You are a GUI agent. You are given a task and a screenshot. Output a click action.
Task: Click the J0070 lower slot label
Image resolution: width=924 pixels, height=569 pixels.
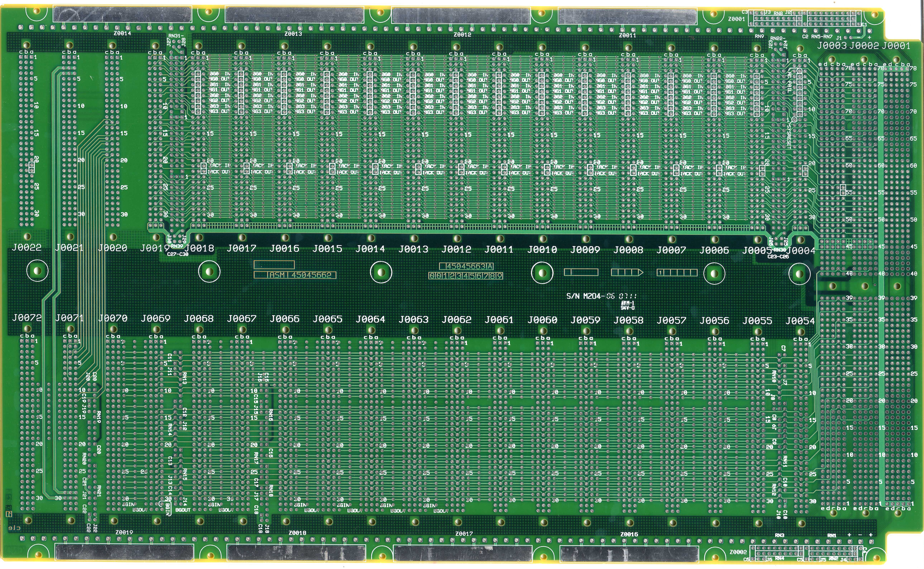pyautogui.click(x=112, y=318)
